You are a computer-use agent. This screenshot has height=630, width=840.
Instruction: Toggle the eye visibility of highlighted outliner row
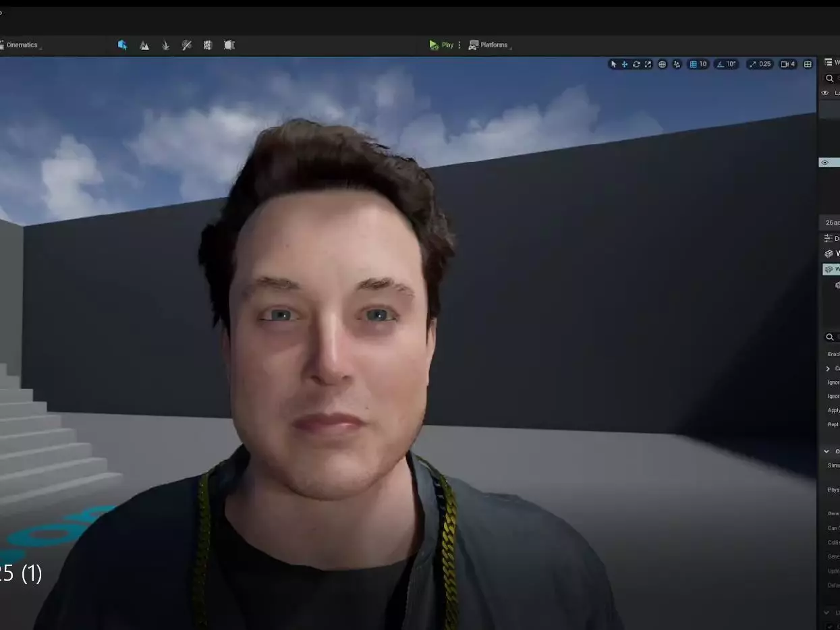coord(824,163)
